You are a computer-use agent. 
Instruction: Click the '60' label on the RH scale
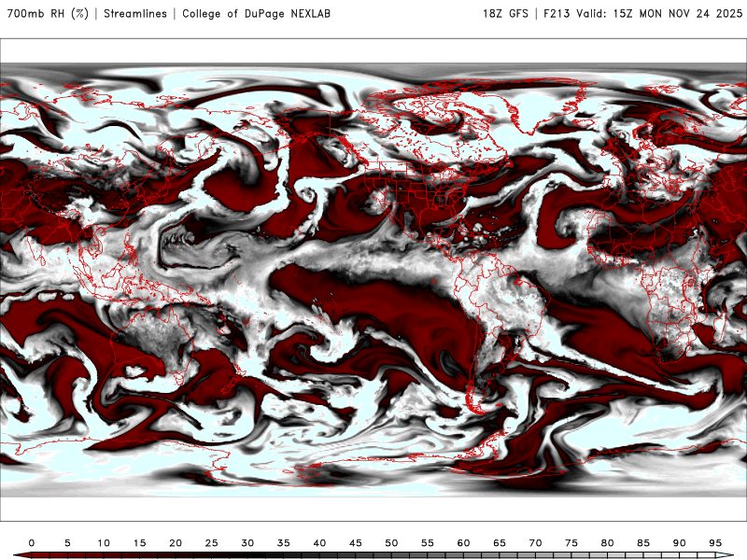[463, 543]
